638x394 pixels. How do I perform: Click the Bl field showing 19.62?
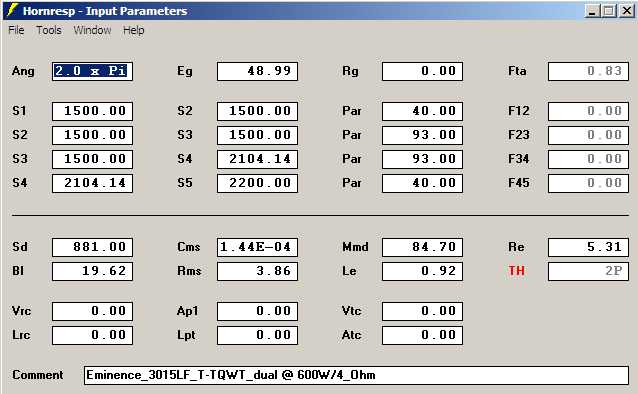click(x=92, y=271)
